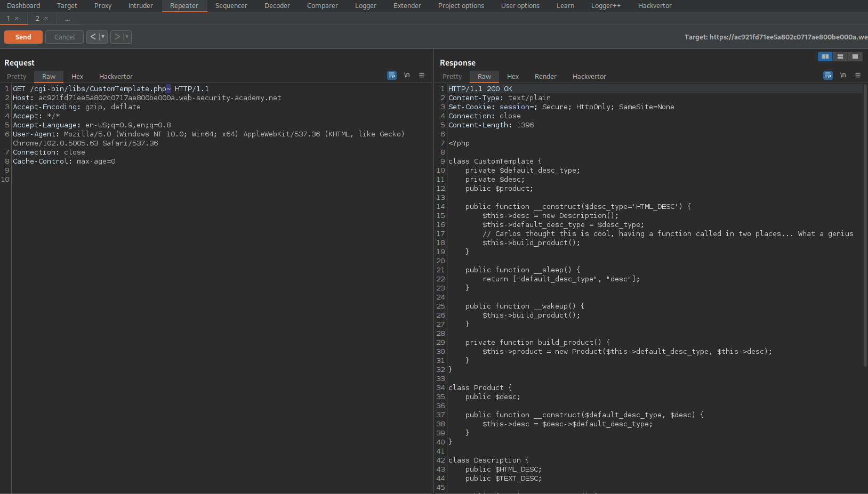The height and width of the screenshot is (494, 868).
Task: Close Repeater tab 2
Action: [x=46, y=19]
